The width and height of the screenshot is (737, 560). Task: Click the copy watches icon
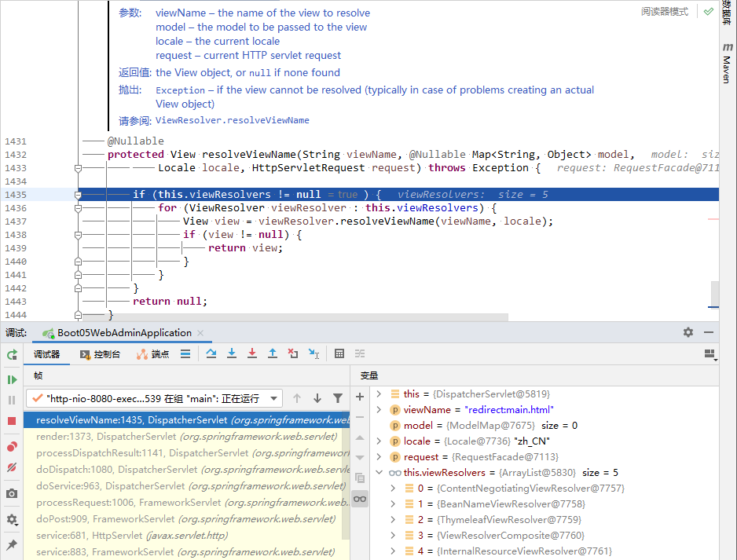(360, 478)
